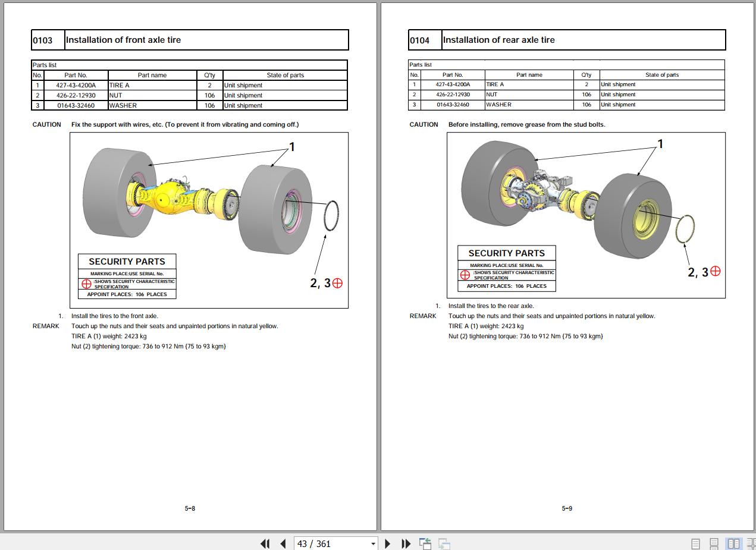Click part number 427-43-4200A on right page
Screen dimensions: 756x550
tap(453, 84)
